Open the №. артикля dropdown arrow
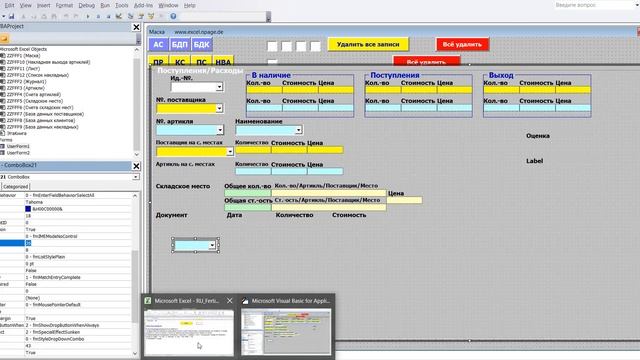The height and width of the screenshot is (360, 640). click(x=220, y=130)
